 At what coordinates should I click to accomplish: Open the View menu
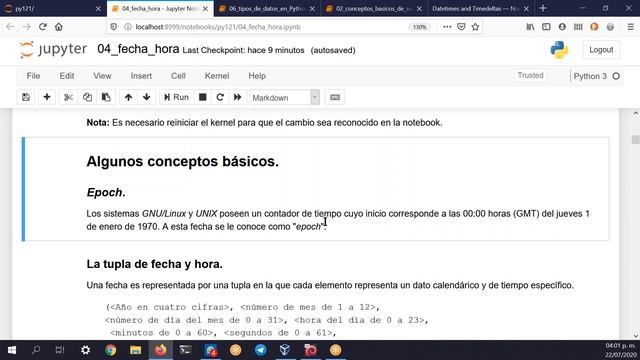[102, 76]
